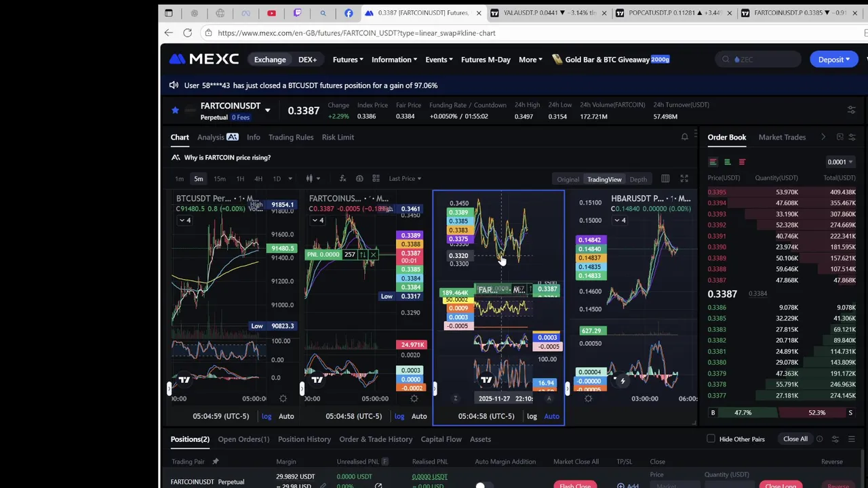Expand more timeframes dropdown next to 1D
This screenshot has height=488, width=868.
point(290,178)
